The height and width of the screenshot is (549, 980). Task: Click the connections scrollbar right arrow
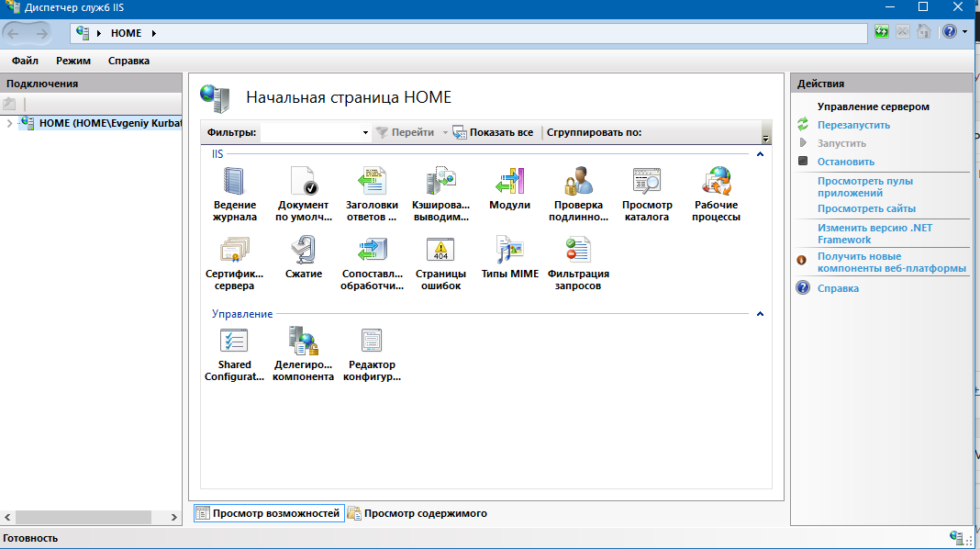[x=173, y=517]
